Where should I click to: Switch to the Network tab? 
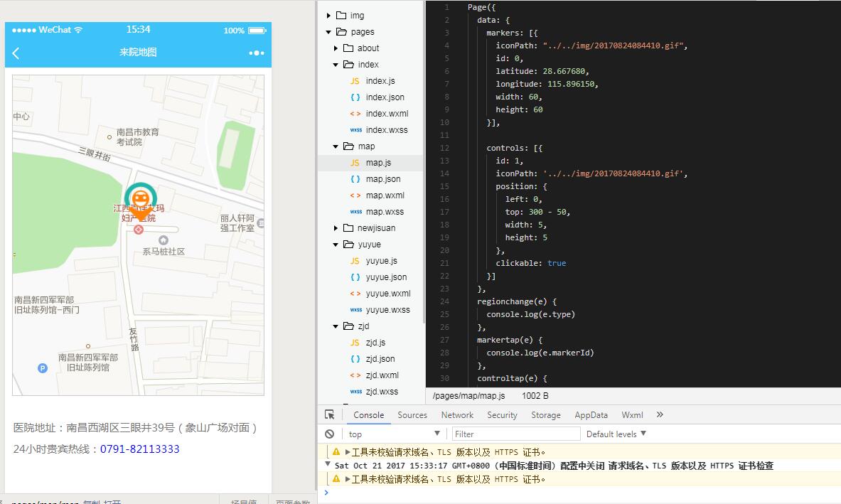[x=457, y=415]
